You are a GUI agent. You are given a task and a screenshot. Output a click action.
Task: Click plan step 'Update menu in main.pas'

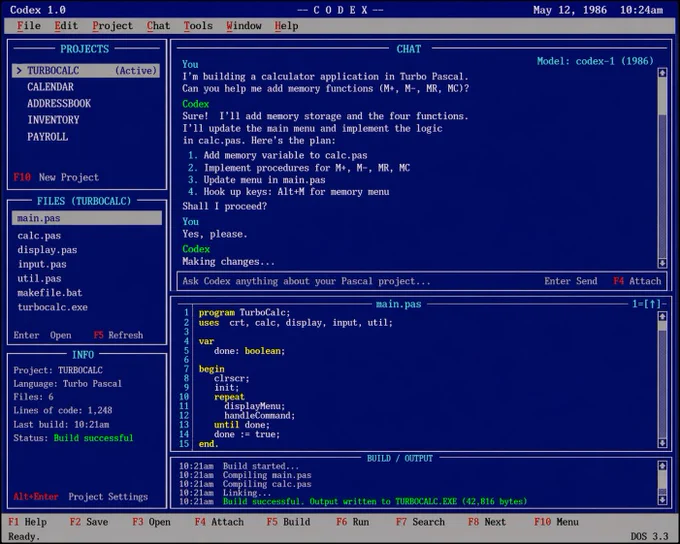pyautogui.click(x=264, y=180)
